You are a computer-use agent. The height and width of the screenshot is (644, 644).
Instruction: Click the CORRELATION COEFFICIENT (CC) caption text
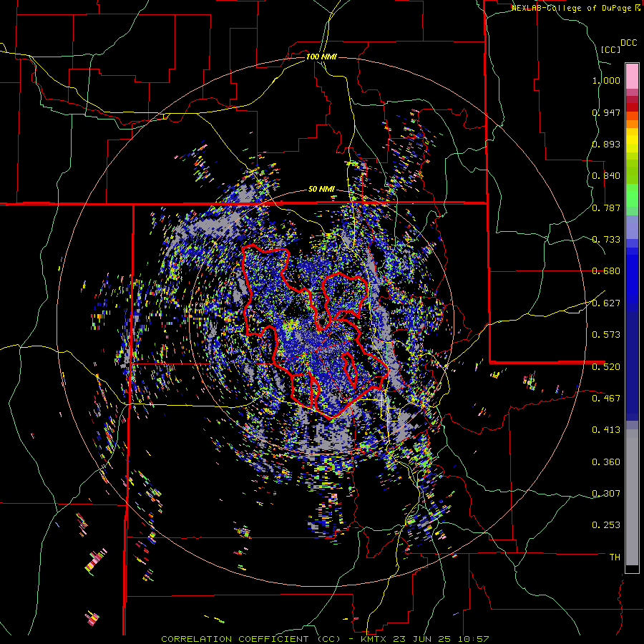click(250, 639)
